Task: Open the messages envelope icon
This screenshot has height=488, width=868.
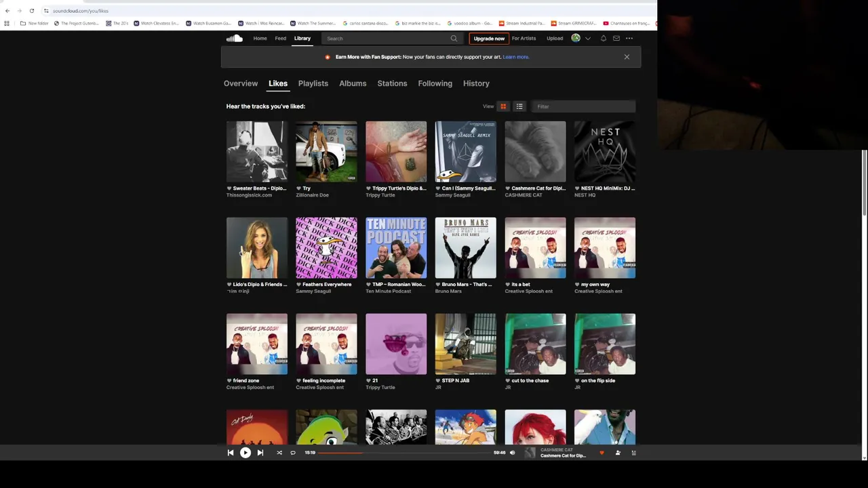Action: click(x=616, y=39)
